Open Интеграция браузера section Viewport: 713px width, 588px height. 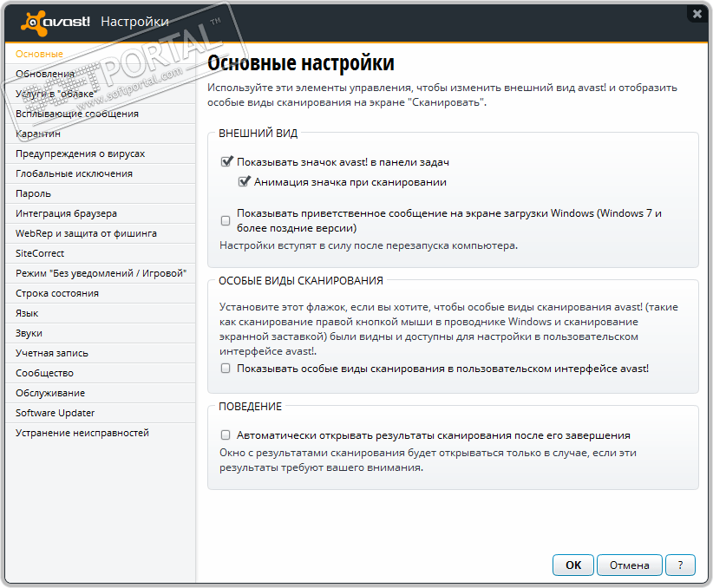coord(101,213)
